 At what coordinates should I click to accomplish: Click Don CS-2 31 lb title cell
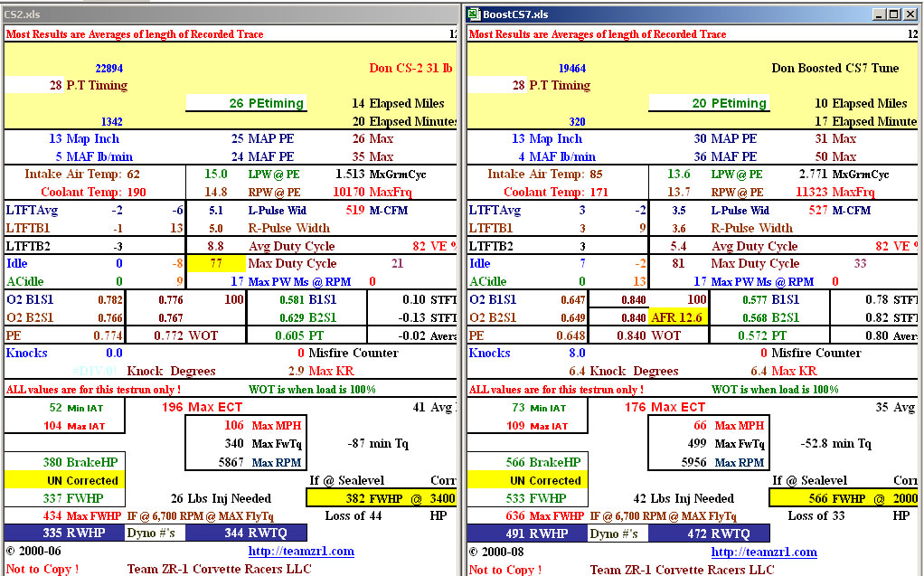(x=410, y=68)
